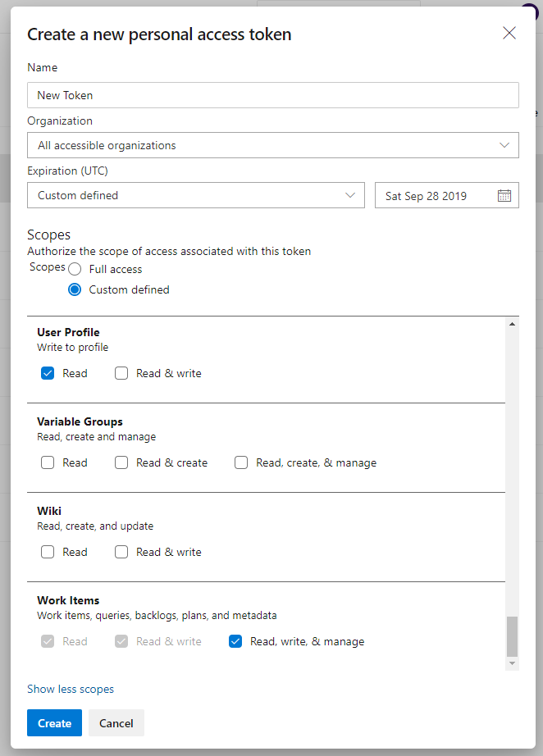Click the Cancel button
The image size is (543, 756).
tap(116, 723)
